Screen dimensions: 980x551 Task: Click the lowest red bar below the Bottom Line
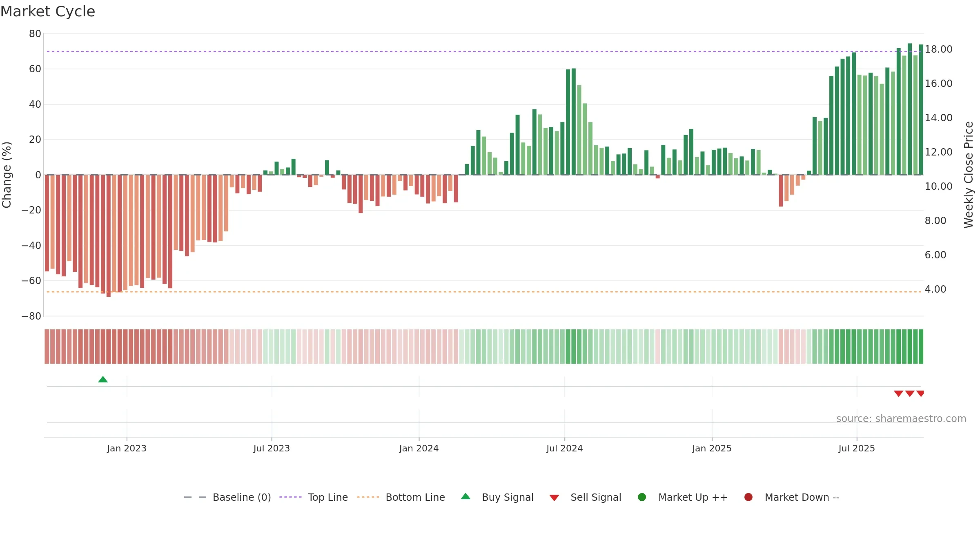[109, 236]
